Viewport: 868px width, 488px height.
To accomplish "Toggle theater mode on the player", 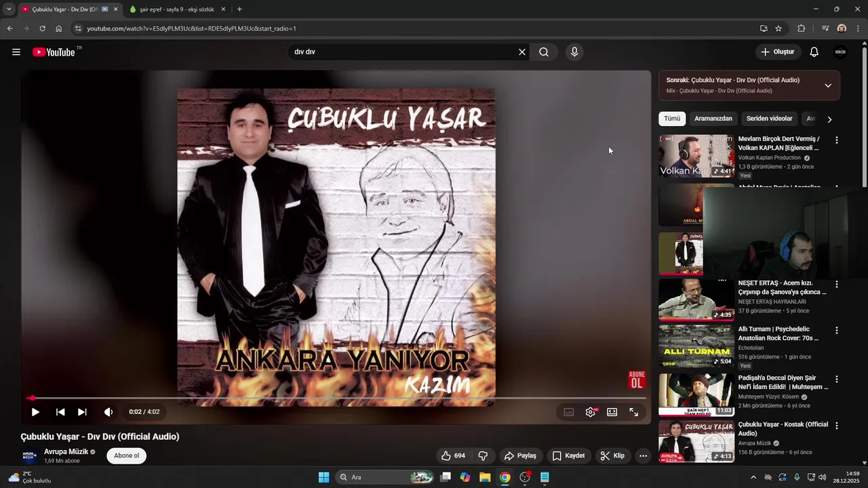I will [x=612, y=412].
